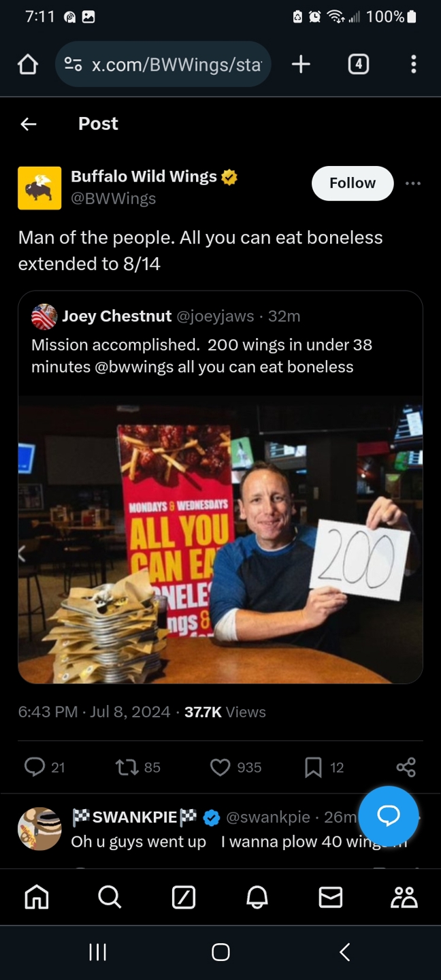The height and width of the screenshot is (980, 441).
Task: Open the browser three-dot menu
Action: [413, 65]
